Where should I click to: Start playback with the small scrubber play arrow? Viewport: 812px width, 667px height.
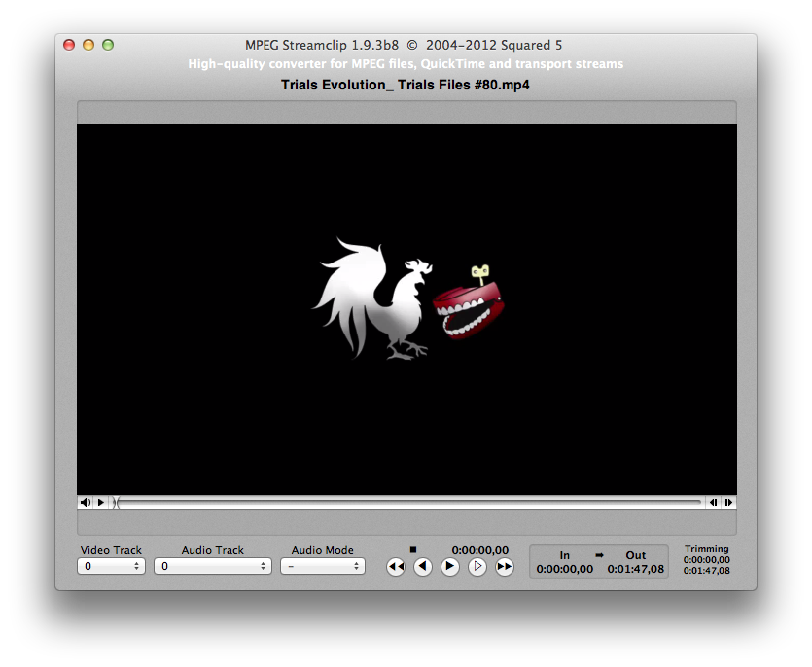tap(101, 502)
